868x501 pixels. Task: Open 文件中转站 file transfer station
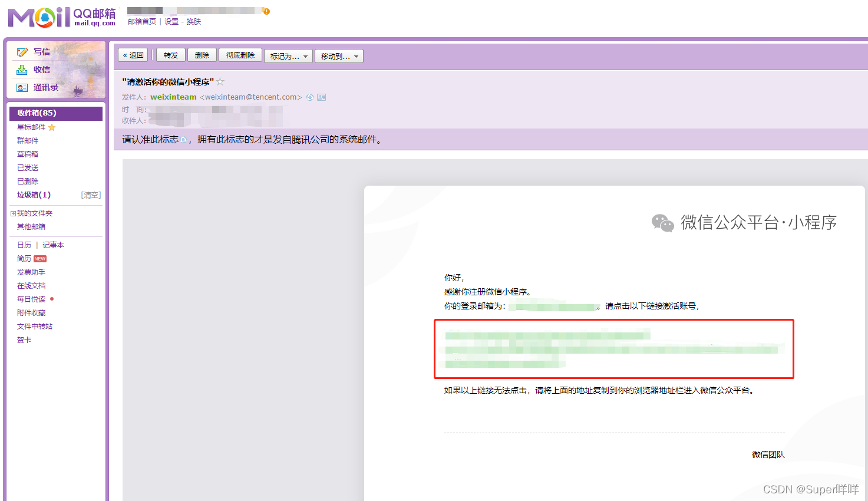(35, 327)
